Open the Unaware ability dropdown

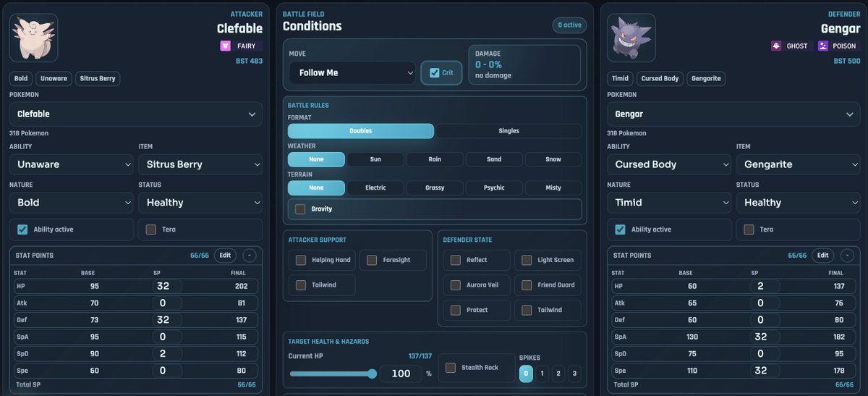pyautogui.click(x=72, y=164)
